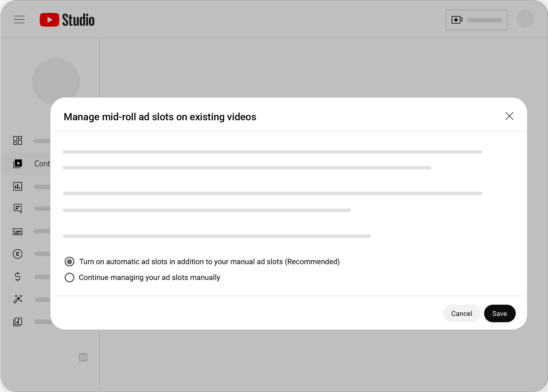Open the Audio library icon
The height and width of the screenshot is (392, 548).
point(18,322)
